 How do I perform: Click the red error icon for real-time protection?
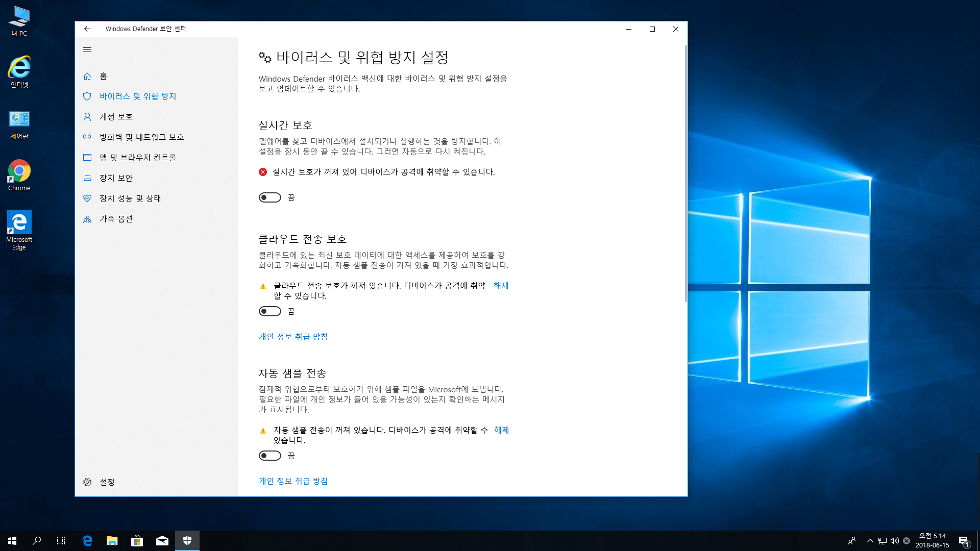tap(263, 172)
